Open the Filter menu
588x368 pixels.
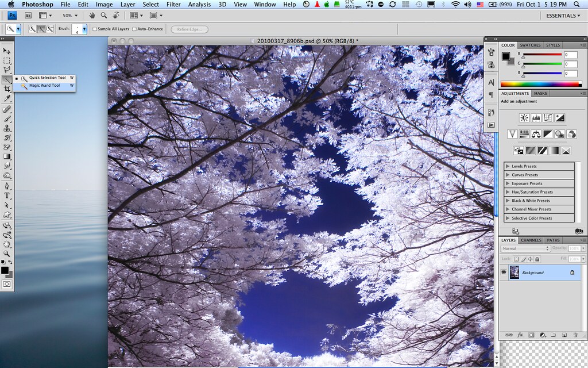(173, 5)
